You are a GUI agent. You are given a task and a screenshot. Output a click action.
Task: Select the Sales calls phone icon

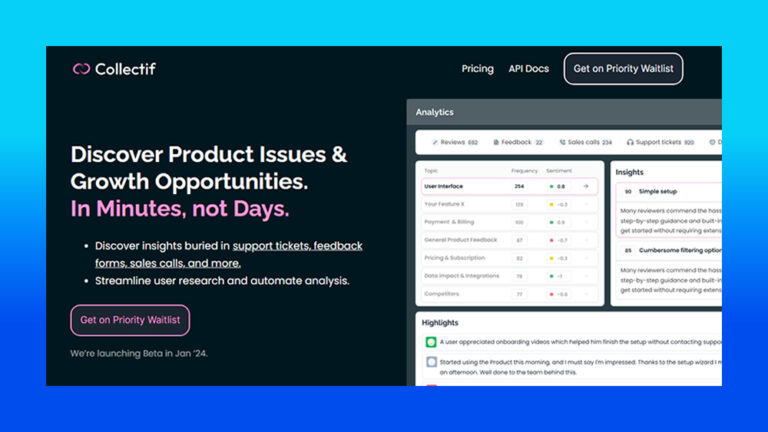[x=562, y=143]
